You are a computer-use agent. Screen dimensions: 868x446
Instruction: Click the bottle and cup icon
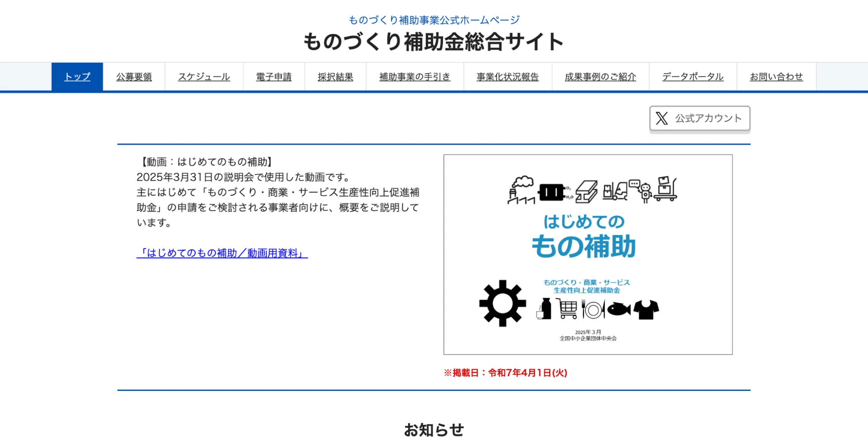click(x=544, y=309)
